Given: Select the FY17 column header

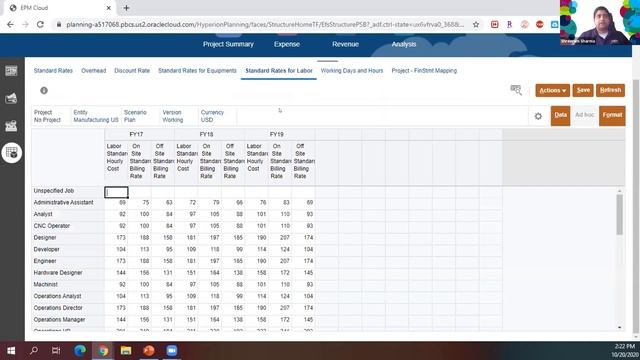Looking at the screenshot, I should 136,134.
